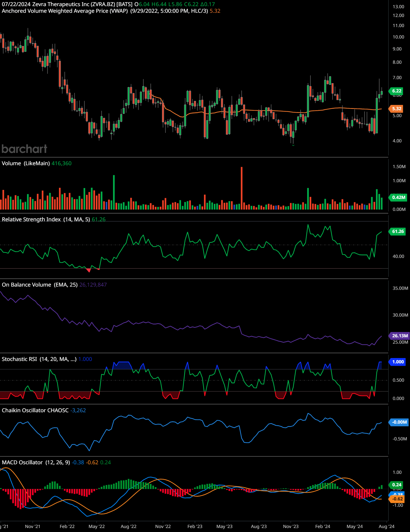Click the May '23 date axis label
This screenshot has width=410, height=532.
point(224,526)
